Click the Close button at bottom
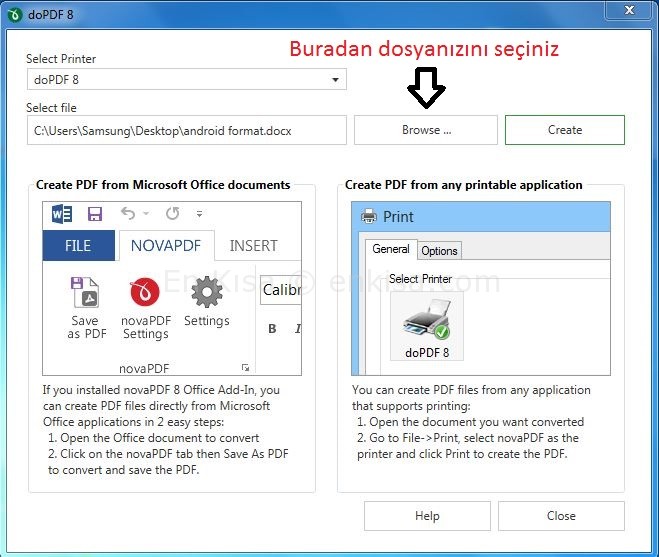The width and height of the screenshot is (659, 557). (561, 516)
